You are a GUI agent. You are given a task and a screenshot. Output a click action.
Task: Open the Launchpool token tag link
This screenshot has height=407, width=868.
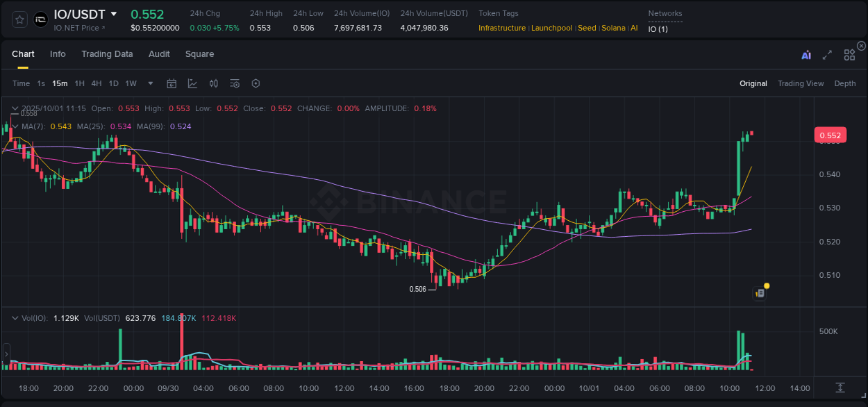click(x=551, y=28)
